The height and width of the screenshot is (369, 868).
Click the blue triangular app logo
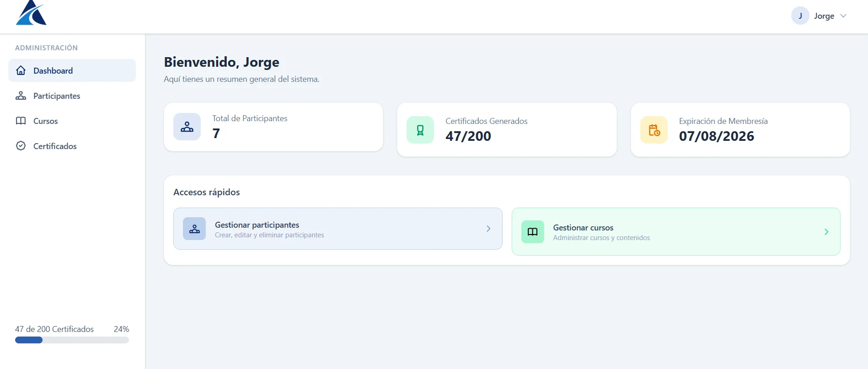31,13
